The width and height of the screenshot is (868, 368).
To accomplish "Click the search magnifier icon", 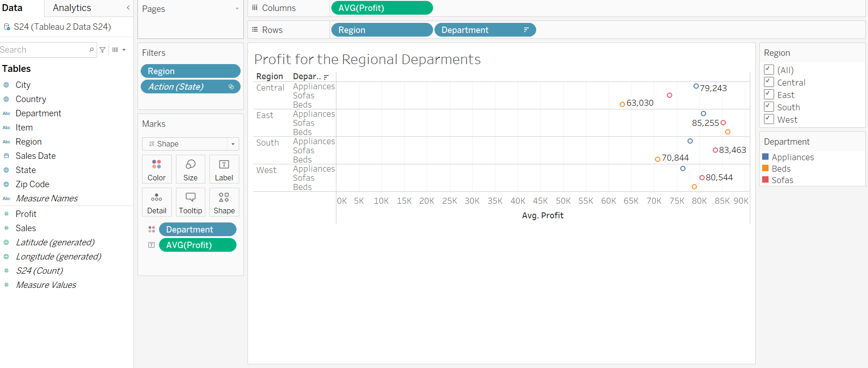I will point(91,50).
